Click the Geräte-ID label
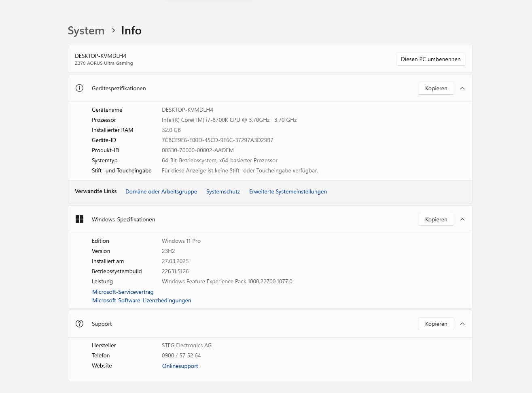532x393 pixels. tap(104, 140)
